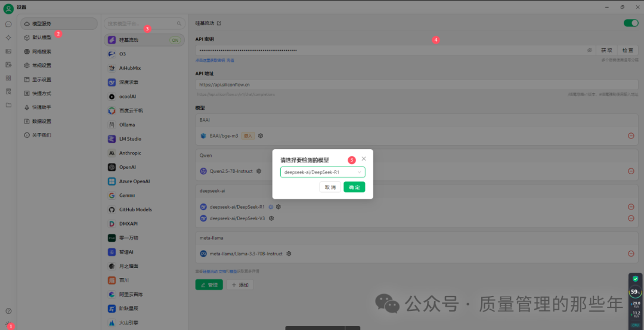
Task: Open the 网络搜索 settings section
Action: coord(58,51)
